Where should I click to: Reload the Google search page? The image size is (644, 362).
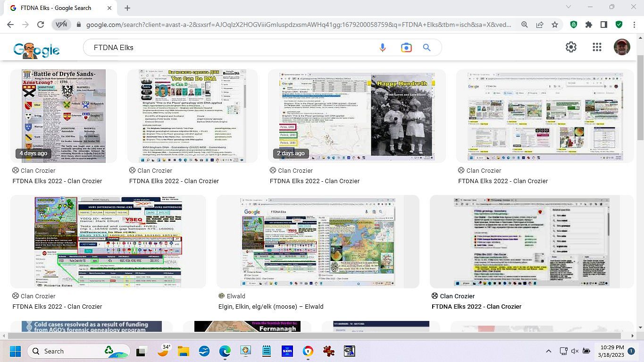point(41,25)
